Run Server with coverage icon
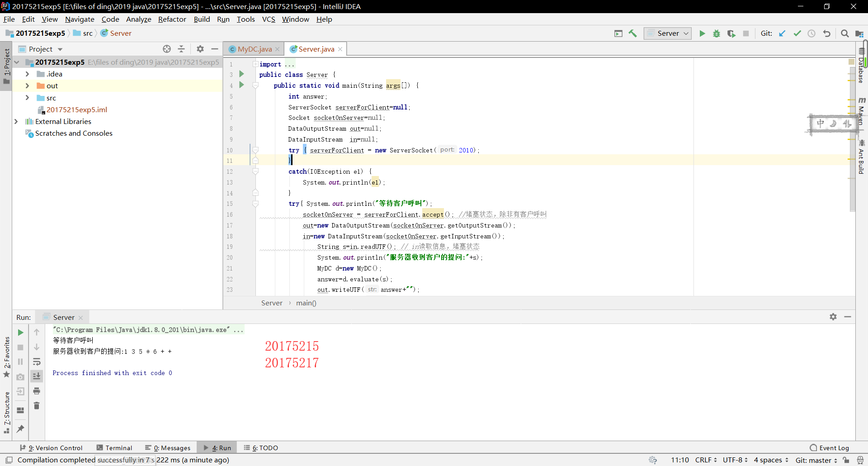Viewport: 868px width, 466px height. [731, 33]
